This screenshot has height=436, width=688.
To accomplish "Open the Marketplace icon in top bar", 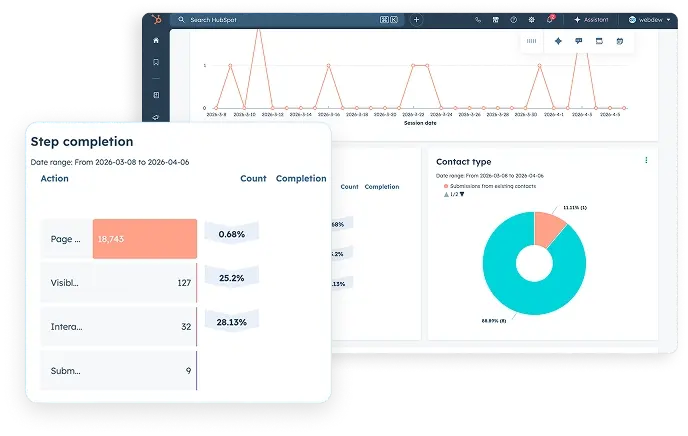I will click(495, 20).
